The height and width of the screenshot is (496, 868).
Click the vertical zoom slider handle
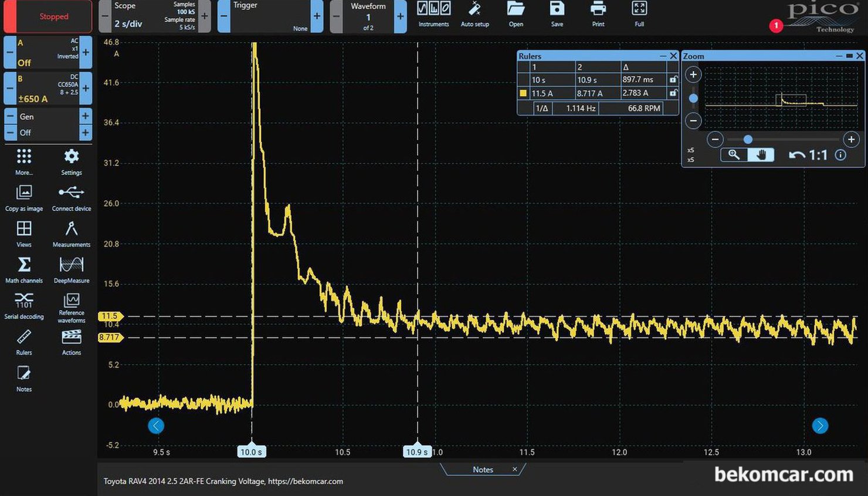click(x=693, y=98)
